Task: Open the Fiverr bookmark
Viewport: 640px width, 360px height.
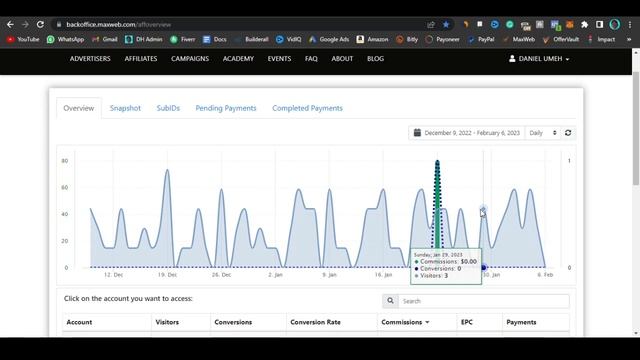Action: coord(183,39)
